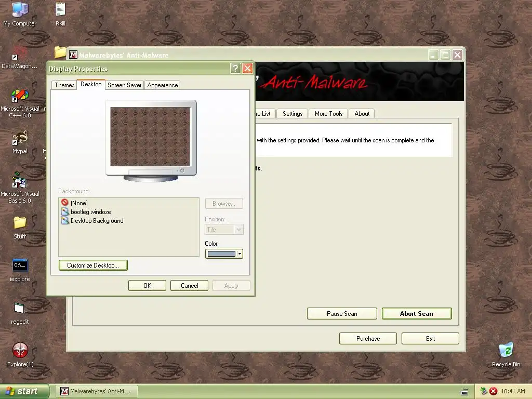532x399 pixels.
Task: Click the folder icon behind the Malwarebytes window
Action: 60,52
